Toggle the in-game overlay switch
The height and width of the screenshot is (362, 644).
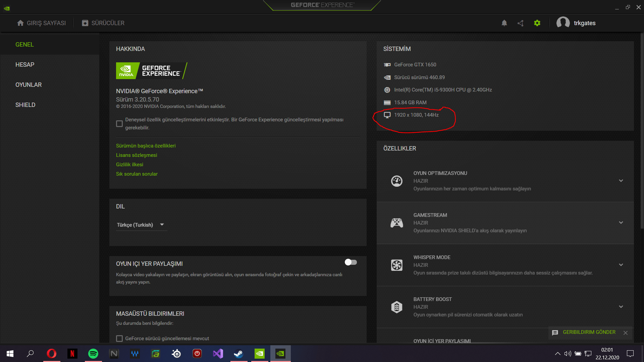[x=351, y=262]
